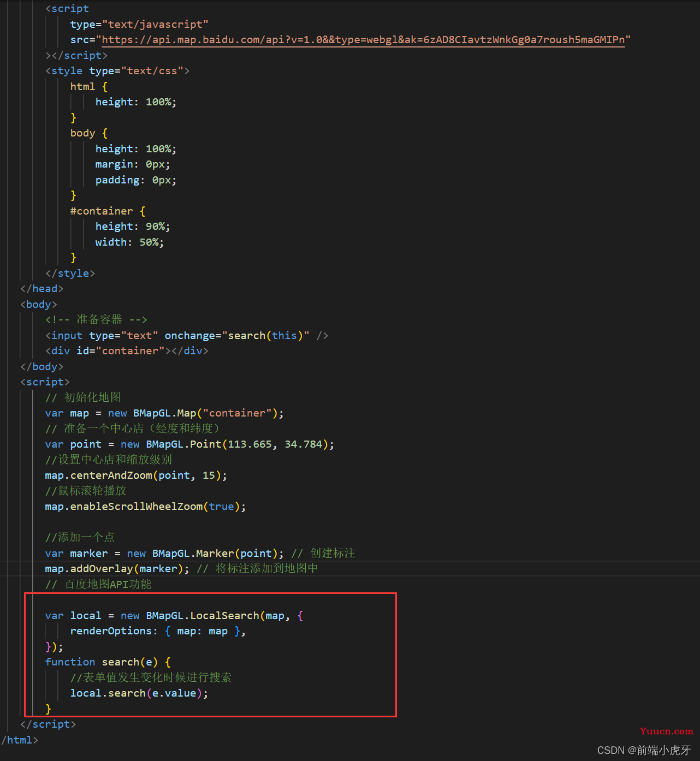700x761 pixels.
Task: Click the var marker BMapGL.Marker line
Action: (164, 554)
